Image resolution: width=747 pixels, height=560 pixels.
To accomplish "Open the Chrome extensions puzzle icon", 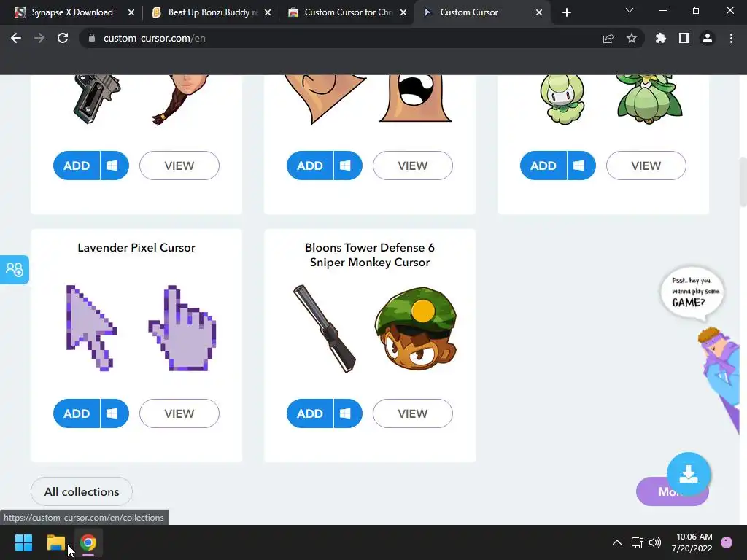I will pos(661,38).
